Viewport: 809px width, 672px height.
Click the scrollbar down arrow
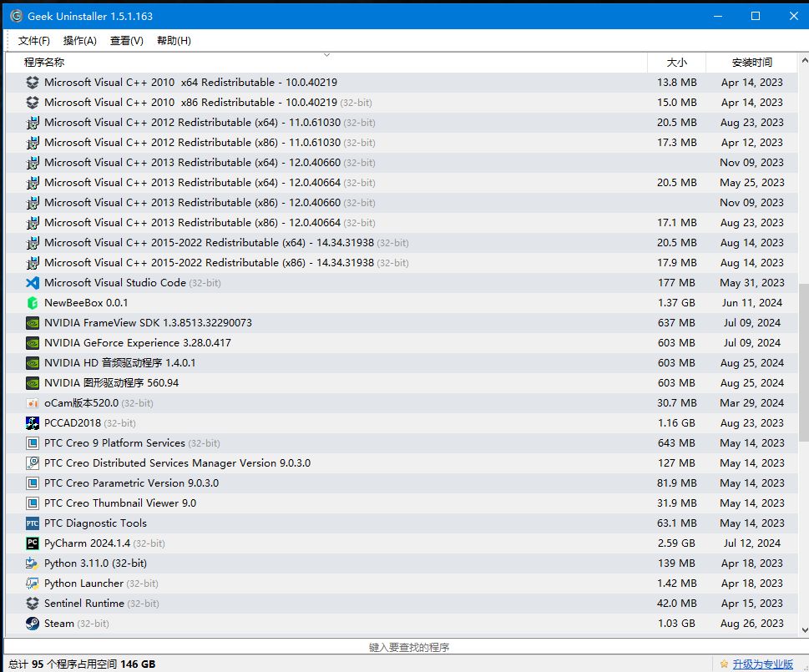click(x=804, y=629)
